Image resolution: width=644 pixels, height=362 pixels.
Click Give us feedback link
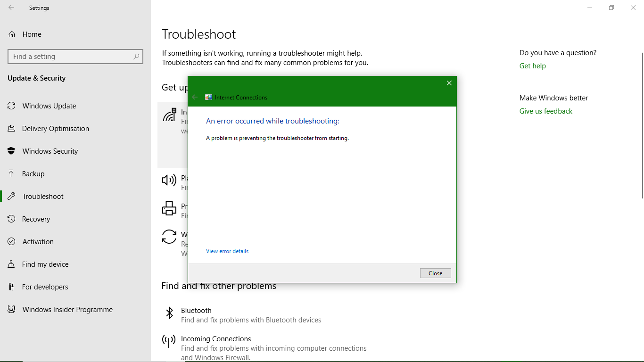(546, 111)
